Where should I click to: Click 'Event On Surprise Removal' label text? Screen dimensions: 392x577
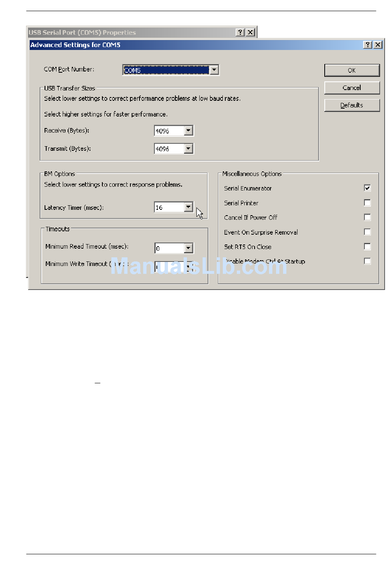point(261,233)
